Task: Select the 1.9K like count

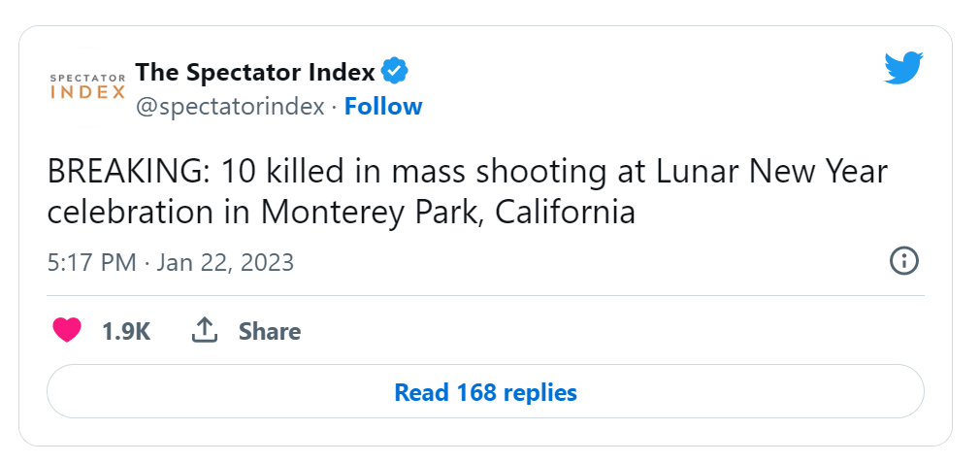Action: (x=126, y=331)
